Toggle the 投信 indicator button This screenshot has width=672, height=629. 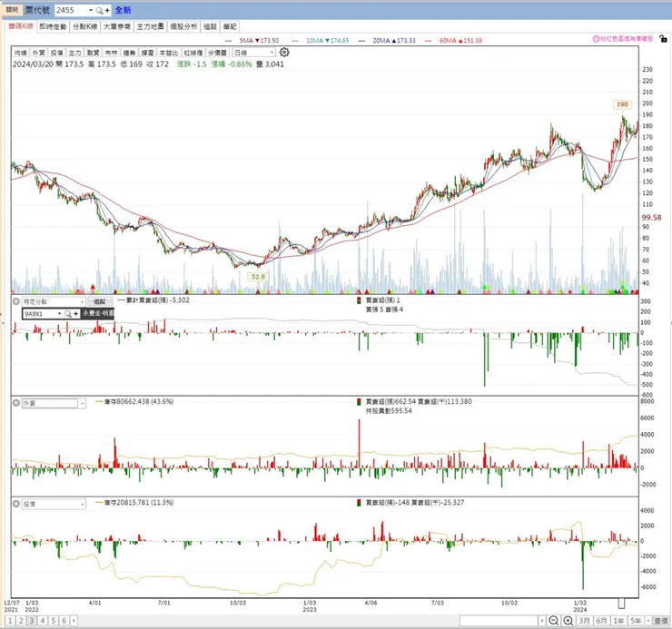pos(56,53)
